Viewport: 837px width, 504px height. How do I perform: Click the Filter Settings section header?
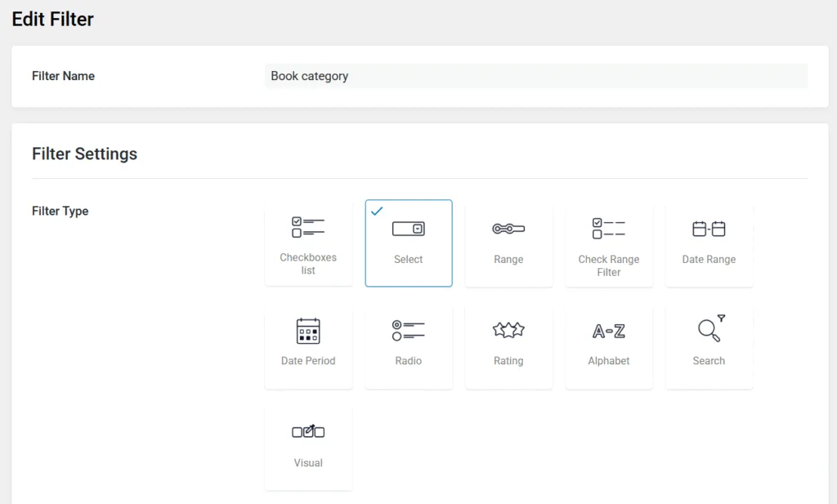tap(84, 154)
